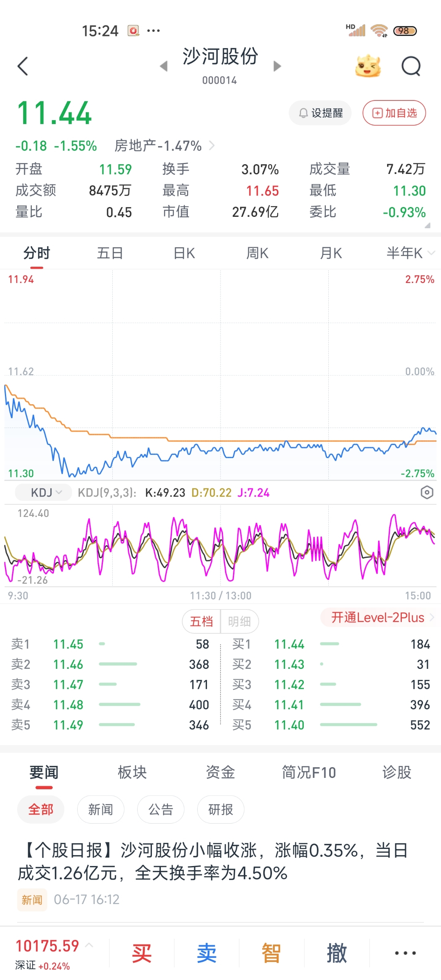Open KDJ indicator settings hexagon icon
Screen dimensions: 441x980
coord(427,492)
